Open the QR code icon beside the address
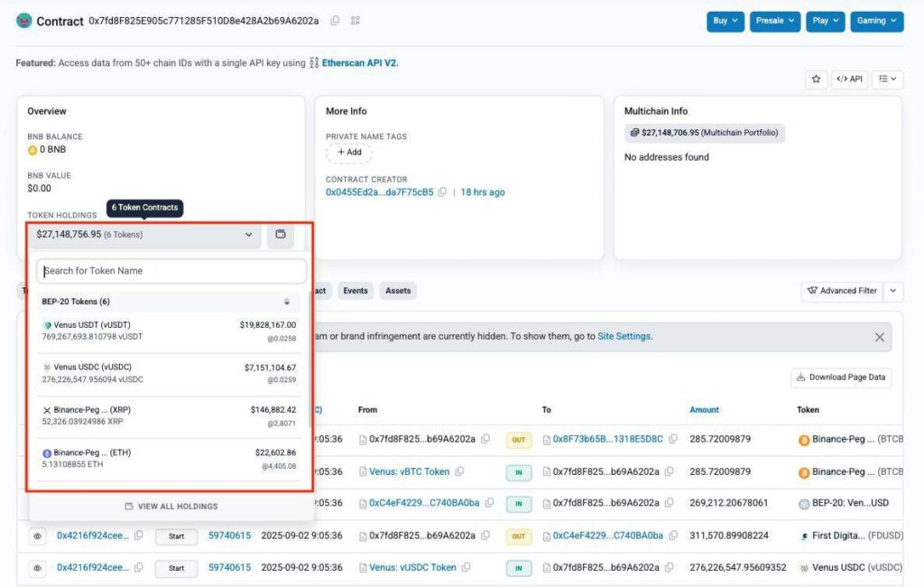This screenshot has height=587, width=924. (350, 20)
